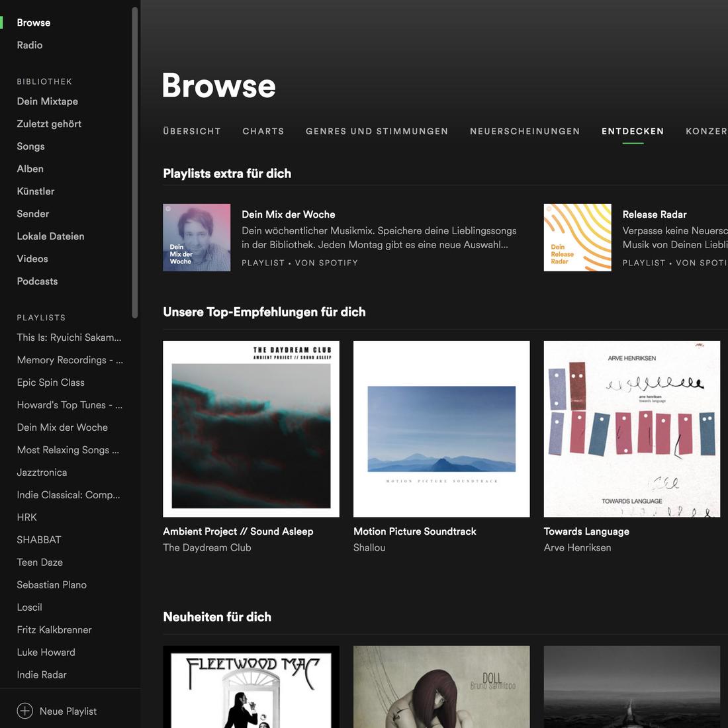Open the Dein Mix der Woche cover thumbnail
This screenshot has height=728, width=728.
pyautogui.click(x=197, y=237)
